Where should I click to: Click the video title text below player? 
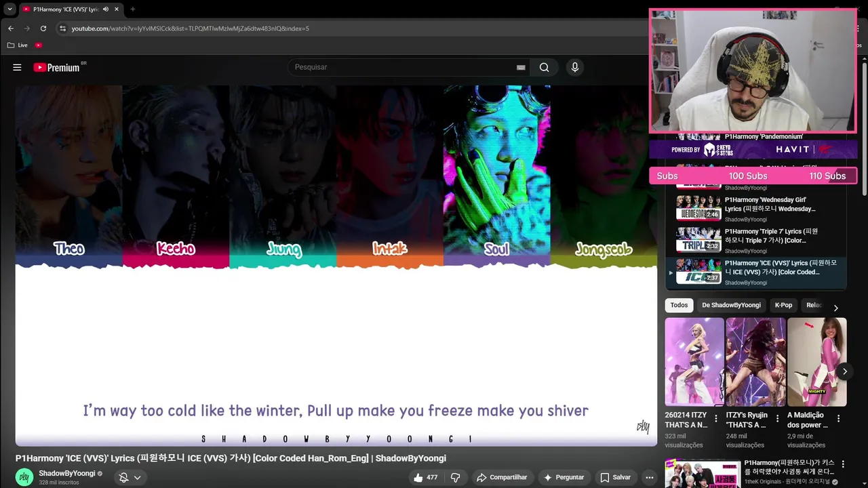(x=231, y=458)
